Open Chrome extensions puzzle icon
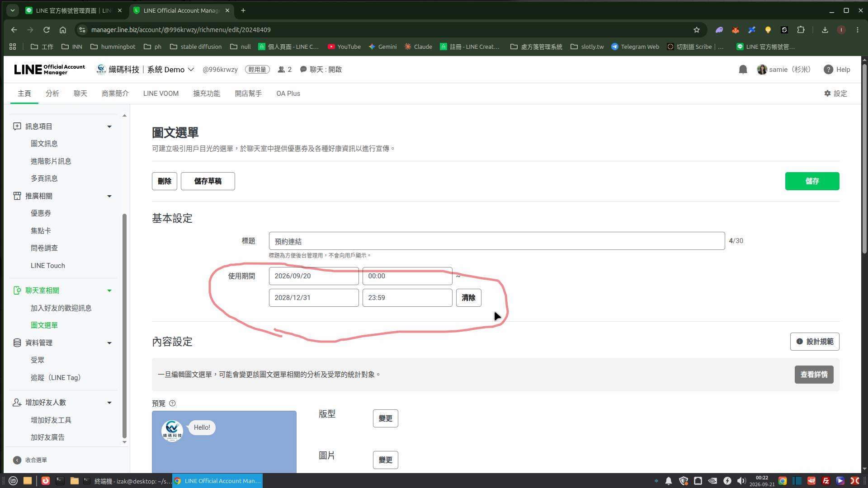868x488 pixels. pyautogui.click(x=801, y=30)
